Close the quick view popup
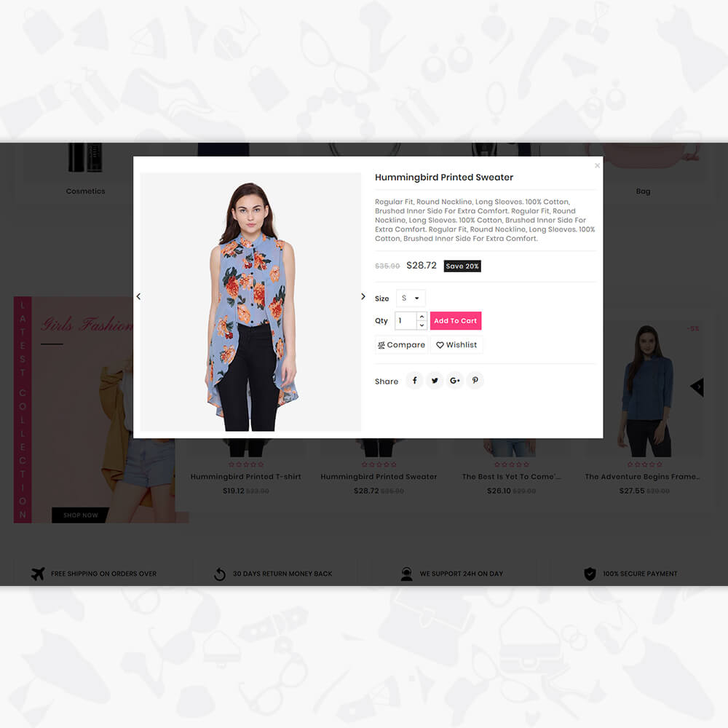728x728 pixels. [597, 165]
